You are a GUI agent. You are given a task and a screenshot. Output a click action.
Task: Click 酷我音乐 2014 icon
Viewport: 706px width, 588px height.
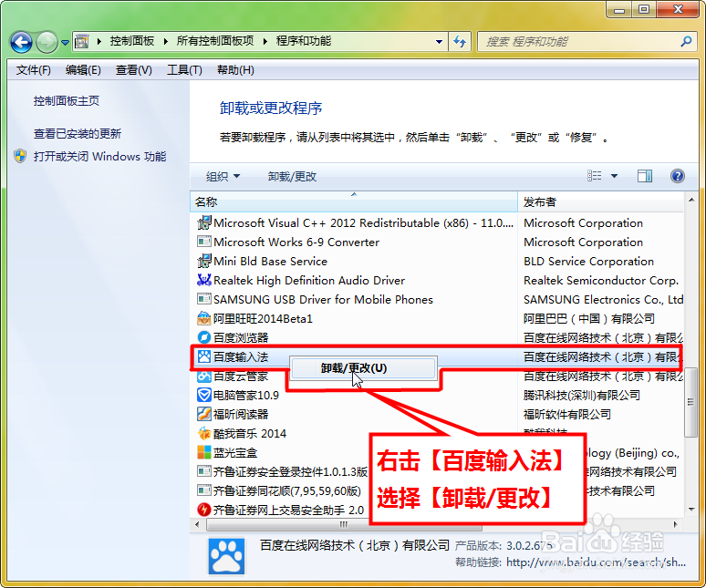tap(204, 433)
